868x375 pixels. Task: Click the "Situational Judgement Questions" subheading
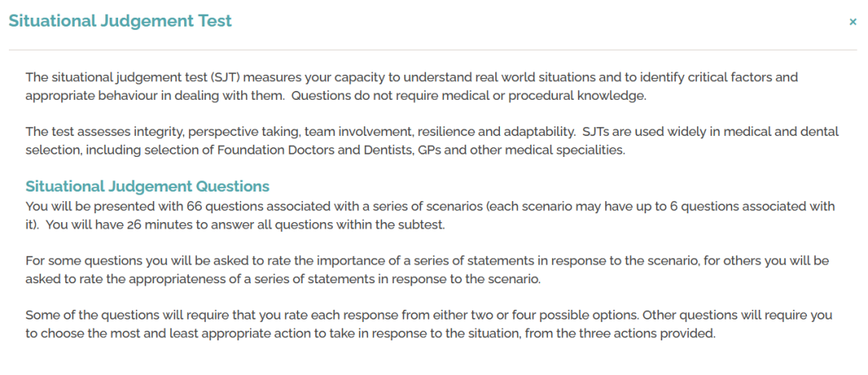[x=147, y=186]
